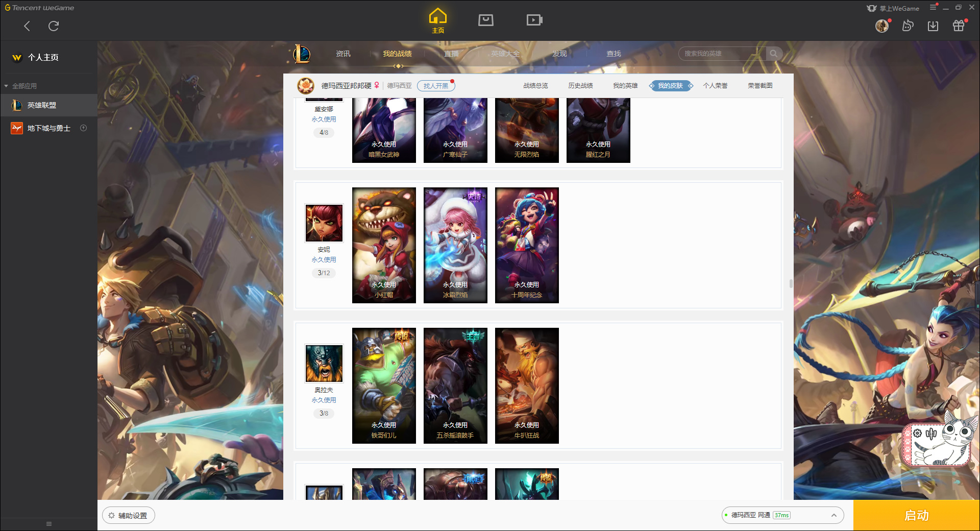Switch to 我的战绩 tab
The width and height of the screenshot is (980, 531).
397,54
